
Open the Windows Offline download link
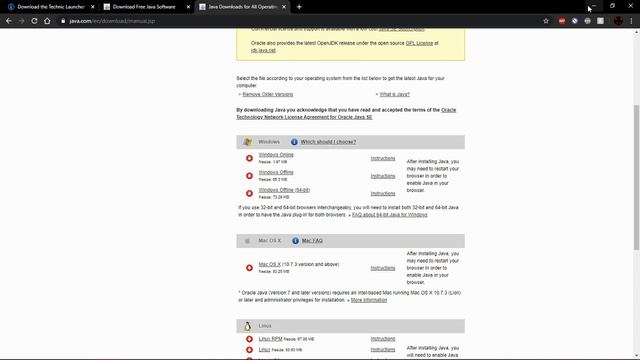276,172
